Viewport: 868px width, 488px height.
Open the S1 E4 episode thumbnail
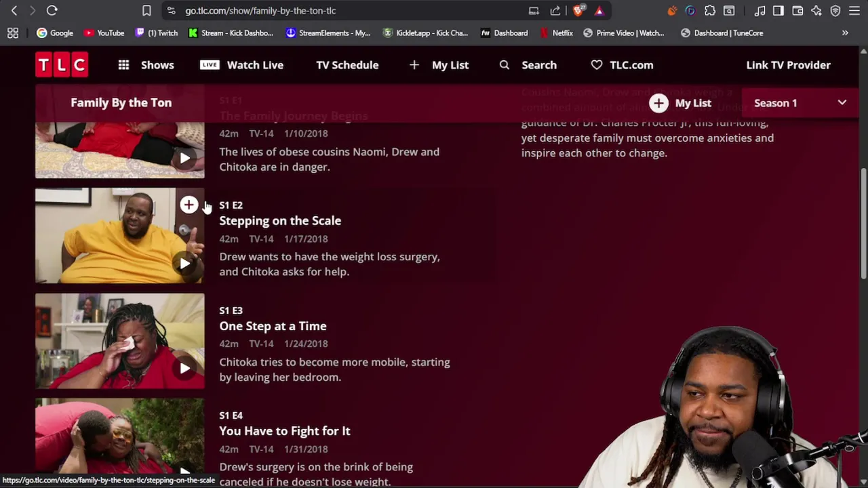click(x=119, y=436)
